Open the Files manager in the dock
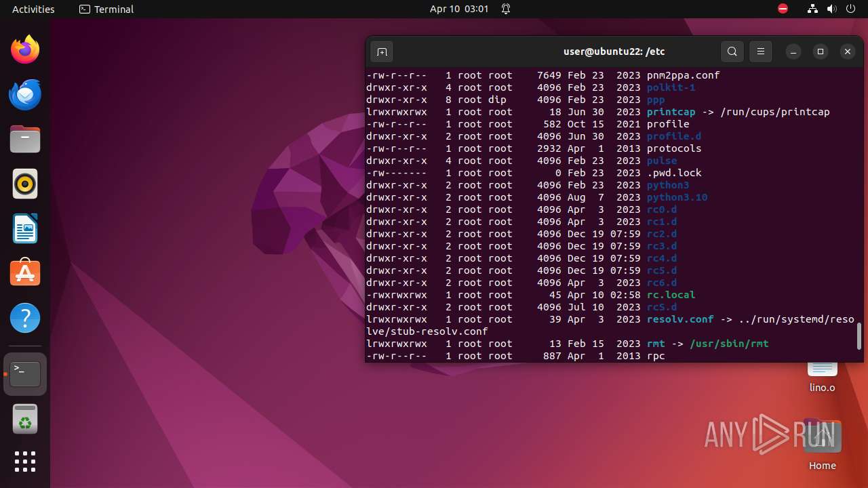 [x=25, y=139]
